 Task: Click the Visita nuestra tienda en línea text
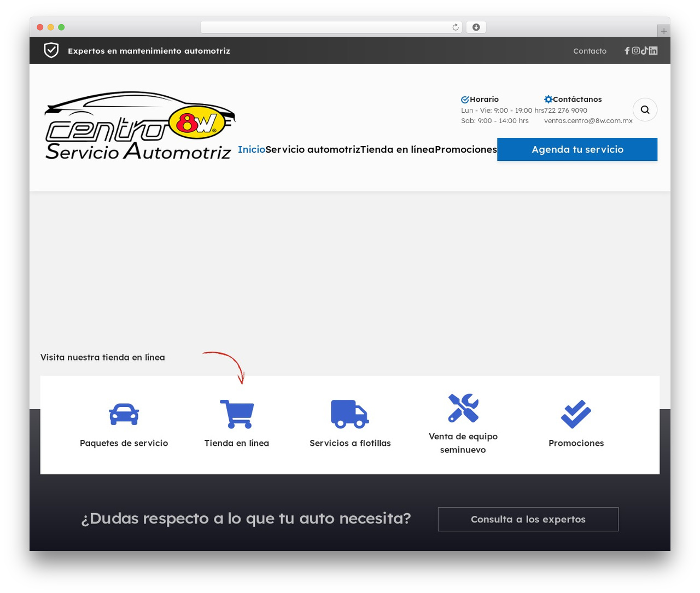[103, 357]
